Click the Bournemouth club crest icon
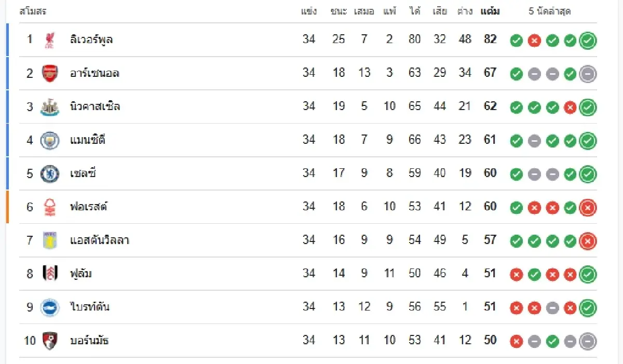The height and width of the screenshot is (364, 623). coord(50,341)
